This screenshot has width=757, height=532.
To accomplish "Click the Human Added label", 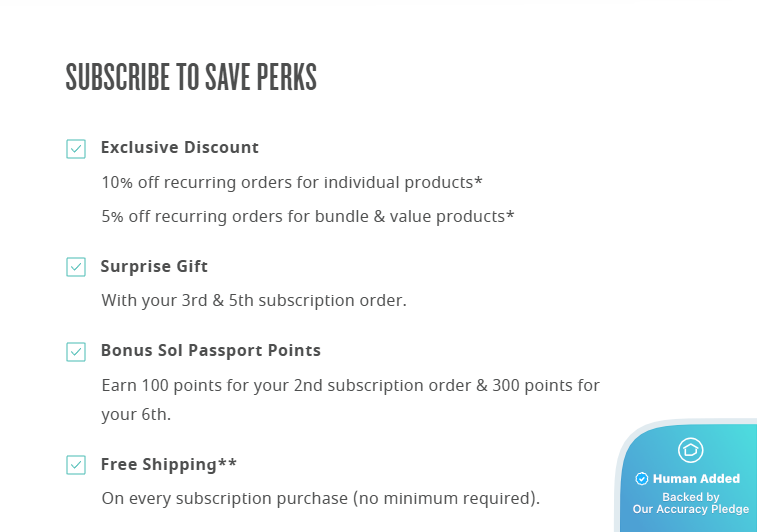I will coord(696,479).
